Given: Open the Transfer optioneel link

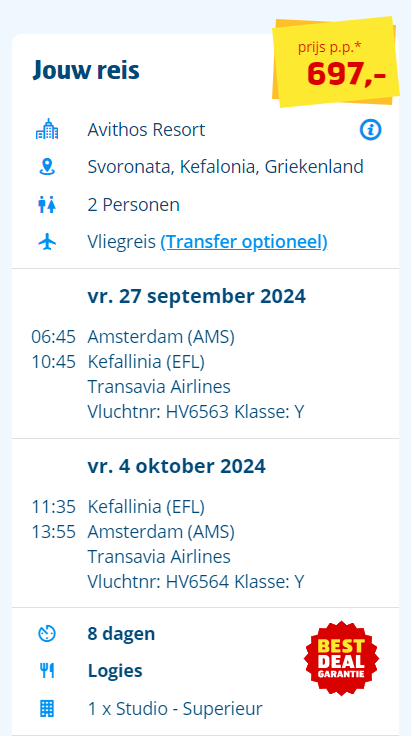Looking at the screenshot, I should pos(244,242).
